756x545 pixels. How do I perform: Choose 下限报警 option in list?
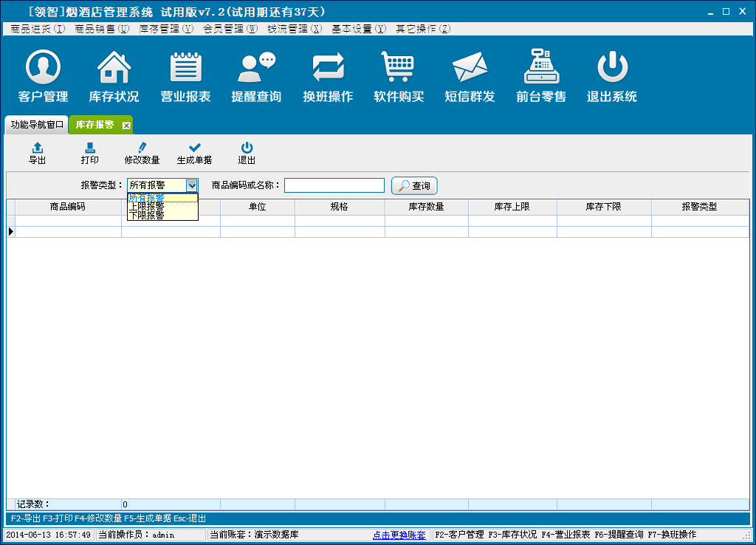click(147, 216)
